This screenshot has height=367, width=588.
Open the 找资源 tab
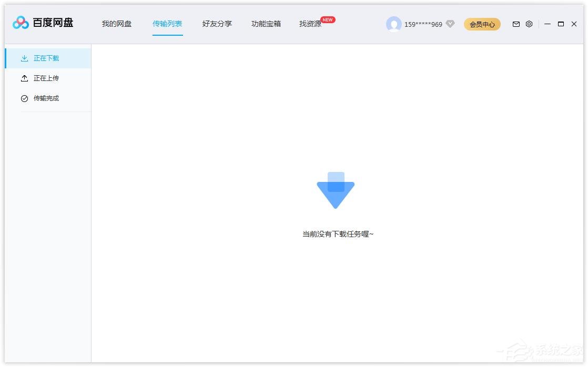[310, 24]
